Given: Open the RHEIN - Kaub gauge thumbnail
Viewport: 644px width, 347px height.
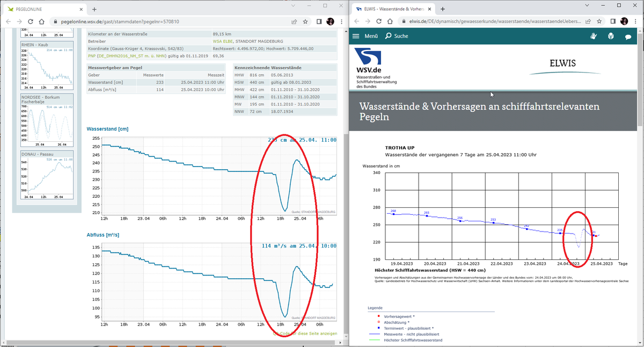Looking at the screenshot, I should (48, 66).
